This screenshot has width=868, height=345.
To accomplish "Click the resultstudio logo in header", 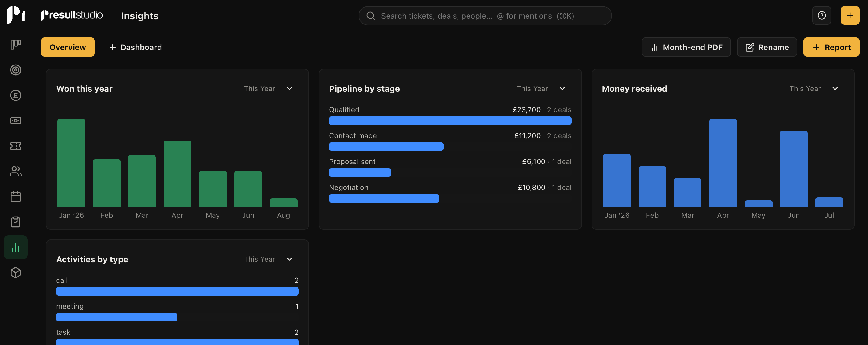I will [x=72, y=15].
